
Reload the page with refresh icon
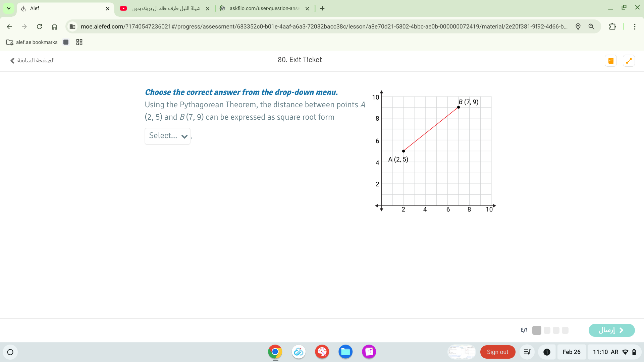point(39,26)
